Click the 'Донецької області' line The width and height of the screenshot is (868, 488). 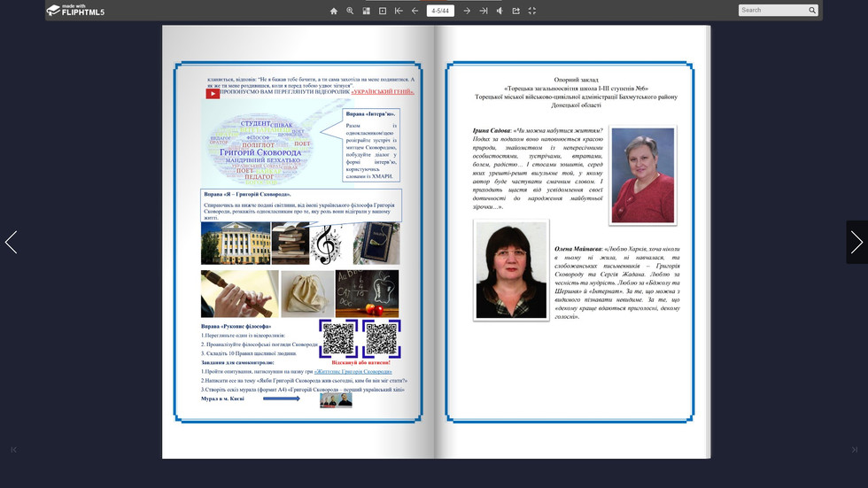(576, 105)
